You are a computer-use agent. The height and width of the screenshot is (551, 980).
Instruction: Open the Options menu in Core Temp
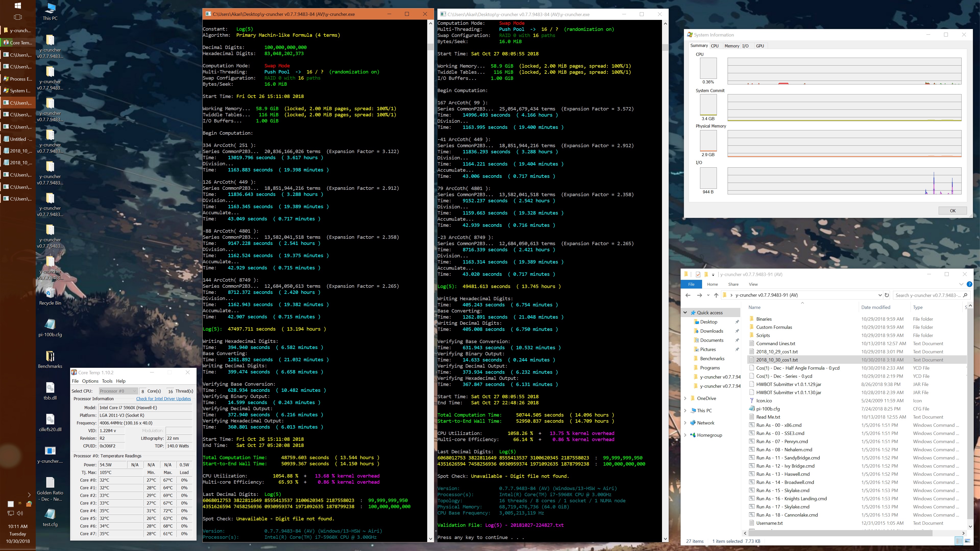pos(90,381)
